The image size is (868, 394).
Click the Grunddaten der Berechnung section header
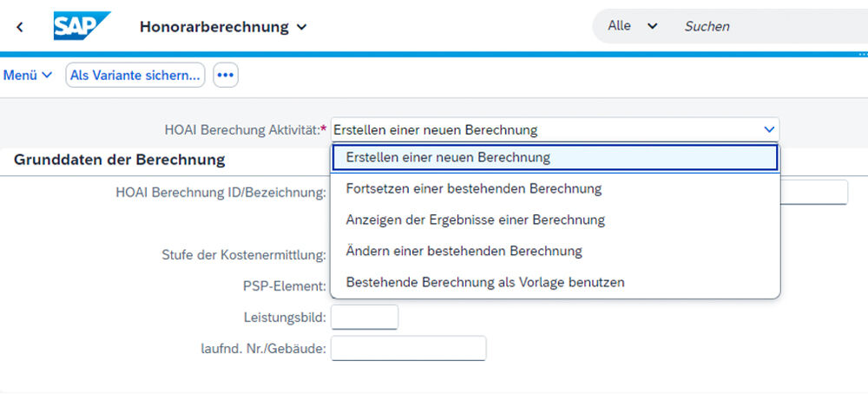point(120,160)
